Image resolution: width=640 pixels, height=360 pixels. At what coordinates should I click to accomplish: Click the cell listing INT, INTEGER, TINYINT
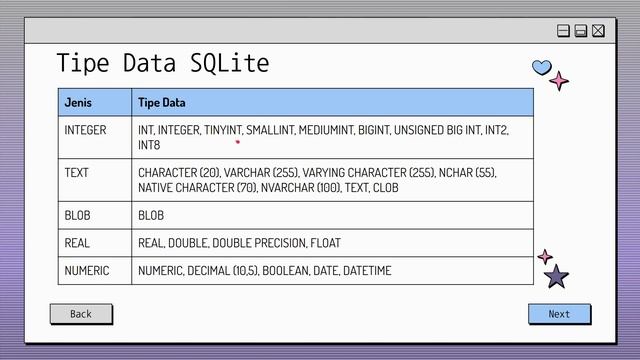pos(332,138)
